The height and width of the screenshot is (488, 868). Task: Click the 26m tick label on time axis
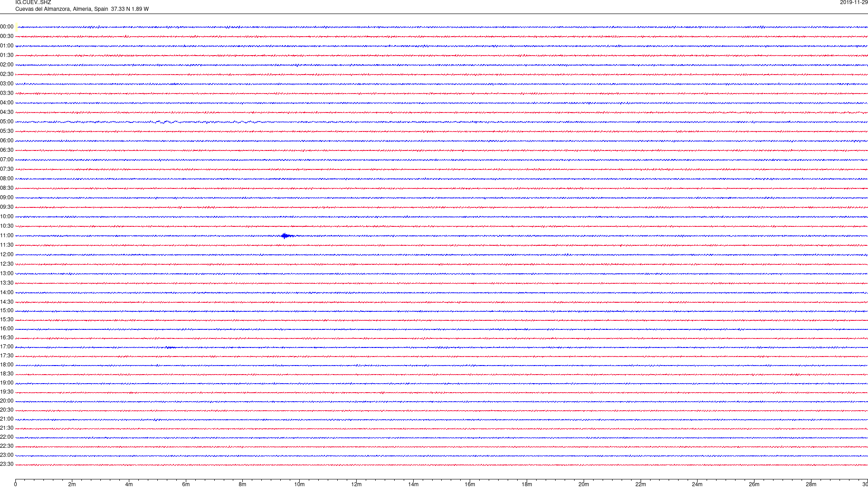[754, 484]
